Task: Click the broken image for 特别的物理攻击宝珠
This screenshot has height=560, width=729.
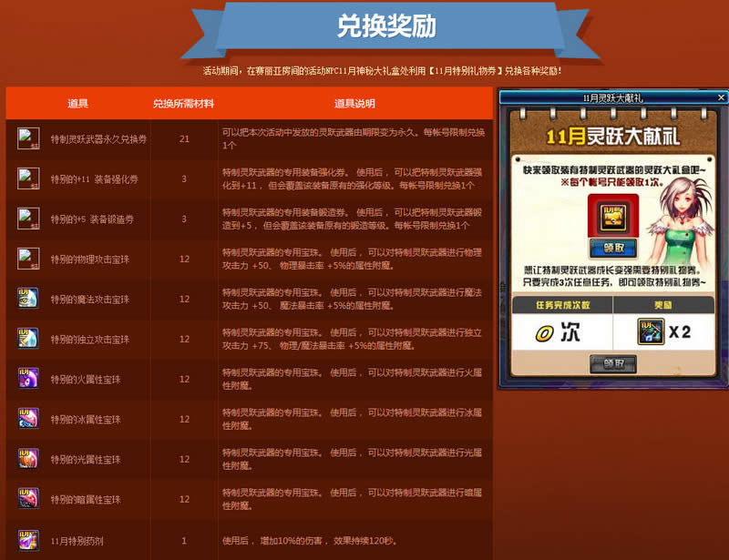Action: (28, 258)
